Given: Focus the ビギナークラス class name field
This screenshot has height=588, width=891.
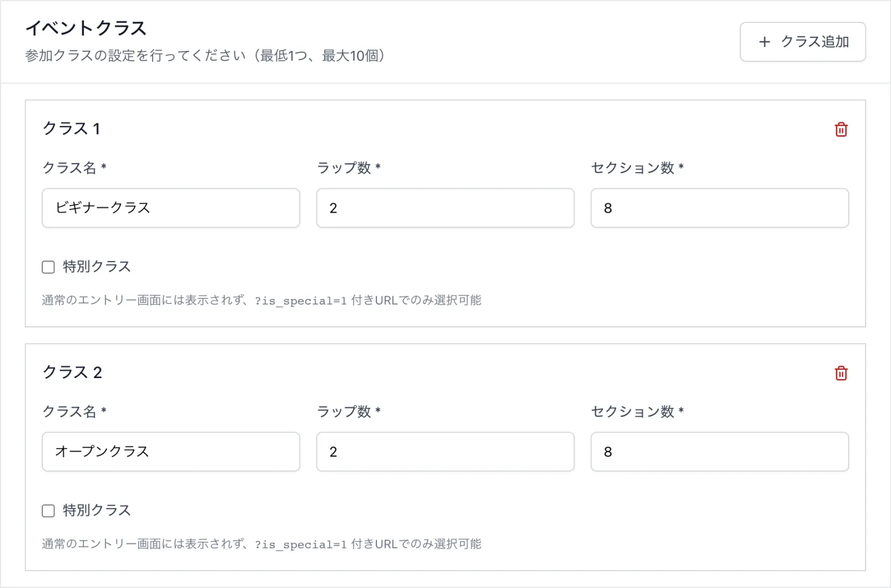Looking at the screenshot, I should click(171, 208).
